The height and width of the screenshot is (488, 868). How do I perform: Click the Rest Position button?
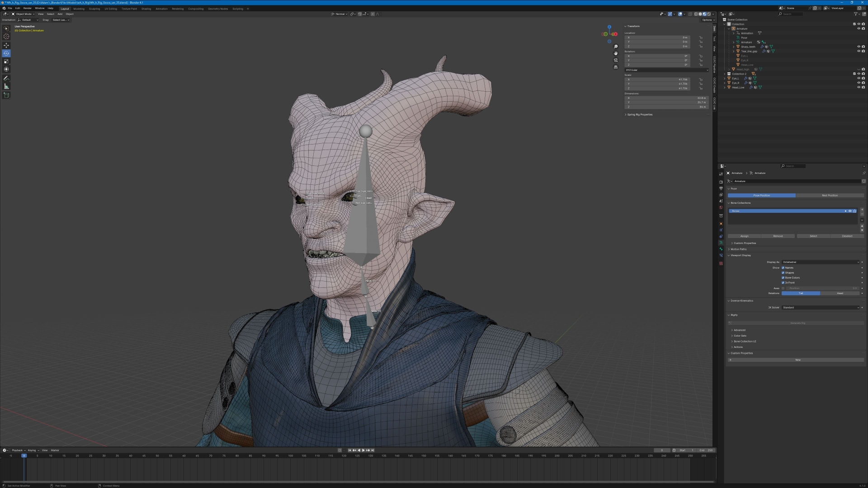pos(830,195)
